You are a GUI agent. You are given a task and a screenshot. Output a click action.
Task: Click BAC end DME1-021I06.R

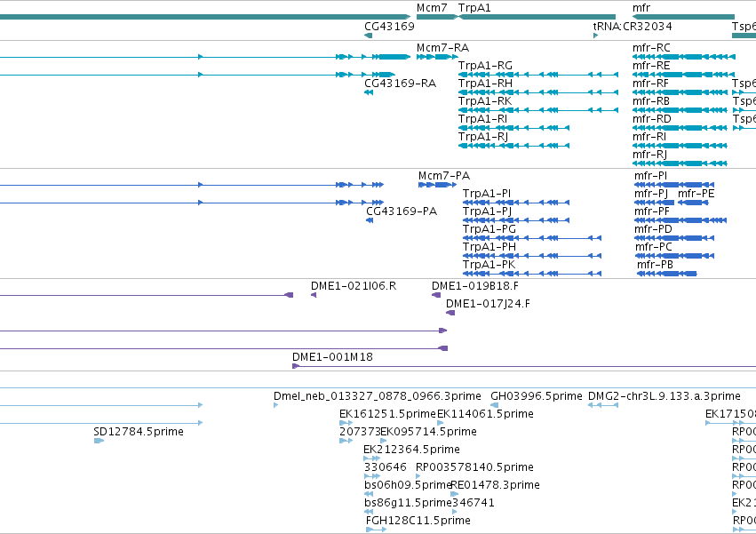tap(354, 286)
